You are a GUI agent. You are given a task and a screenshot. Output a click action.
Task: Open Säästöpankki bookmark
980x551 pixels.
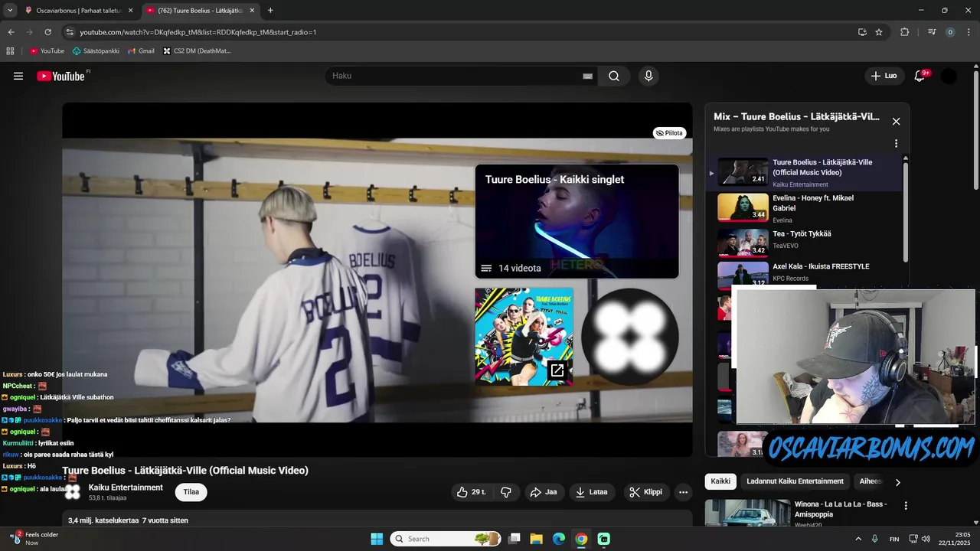[x=96, y=51]
